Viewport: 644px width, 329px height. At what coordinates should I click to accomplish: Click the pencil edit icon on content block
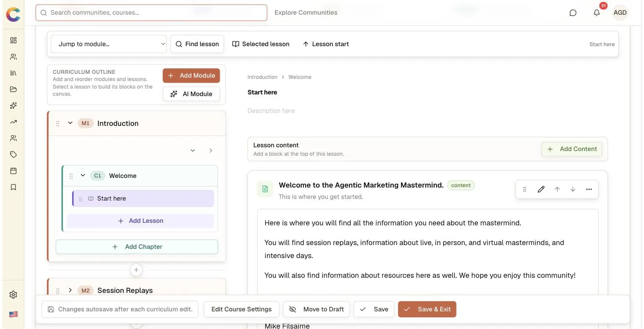[541, 189]
